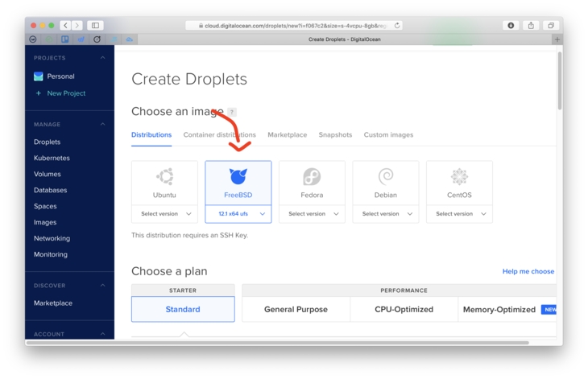Click the image help question mark icon
This screenshot has height=379, width=588.
pos(232,112)
